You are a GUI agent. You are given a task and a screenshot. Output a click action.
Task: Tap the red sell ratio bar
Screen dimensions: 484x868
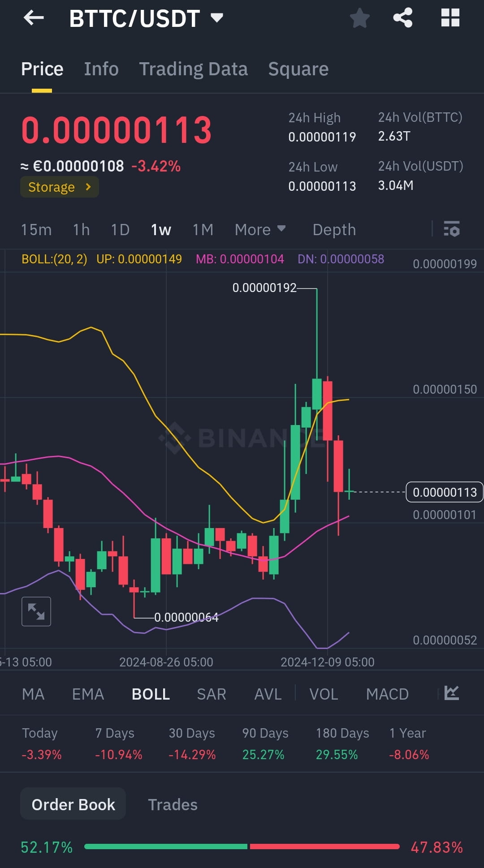[325, 847]
